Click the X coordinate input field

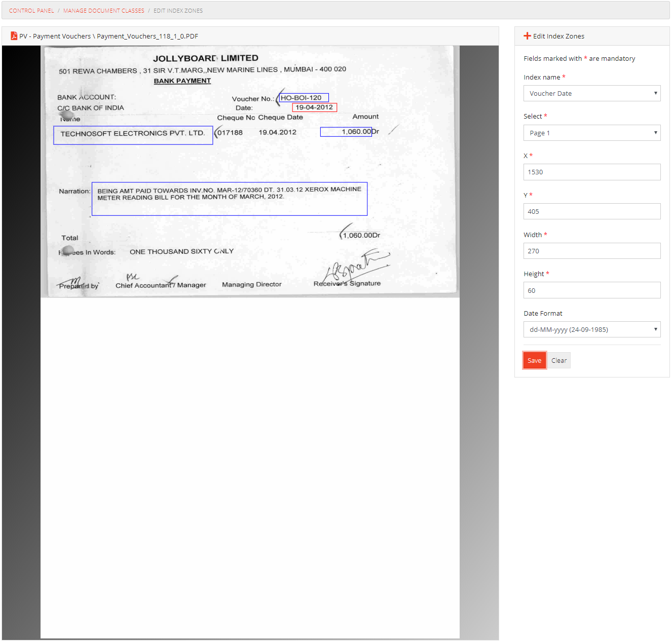pyautogui.click(x=592, y=172)
